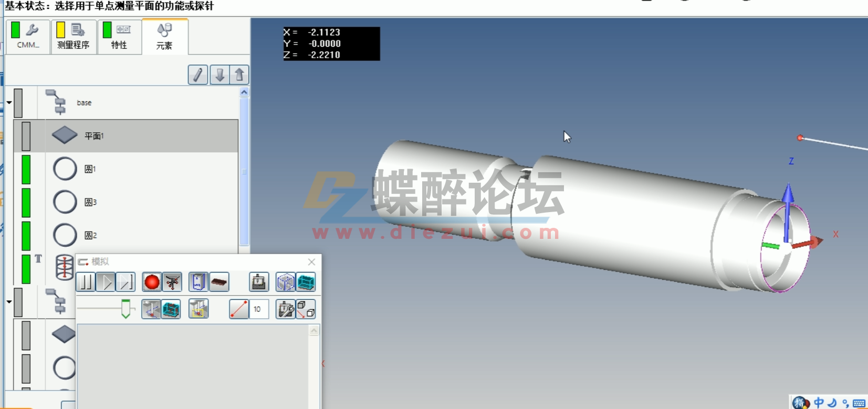Viewport: 868px width, 409px height.
Task: Click the X, Y, Z coordinate readout box
Action: [x=331, y=44]
